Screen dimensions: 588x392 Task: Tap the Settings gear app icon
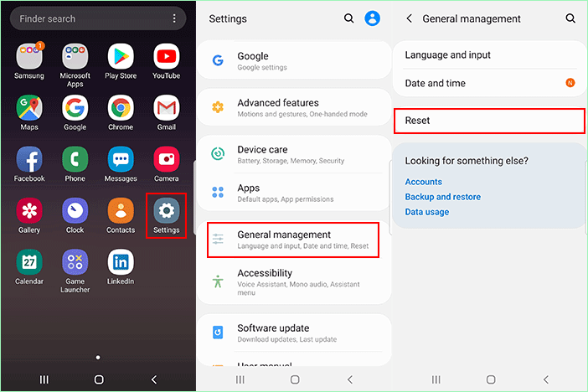point(167,211)
